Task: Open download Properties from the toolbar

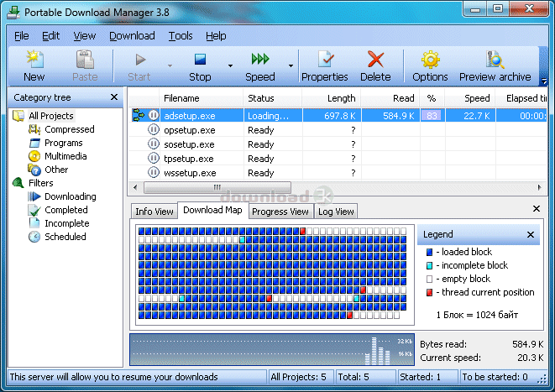Action: pos(324,60)
